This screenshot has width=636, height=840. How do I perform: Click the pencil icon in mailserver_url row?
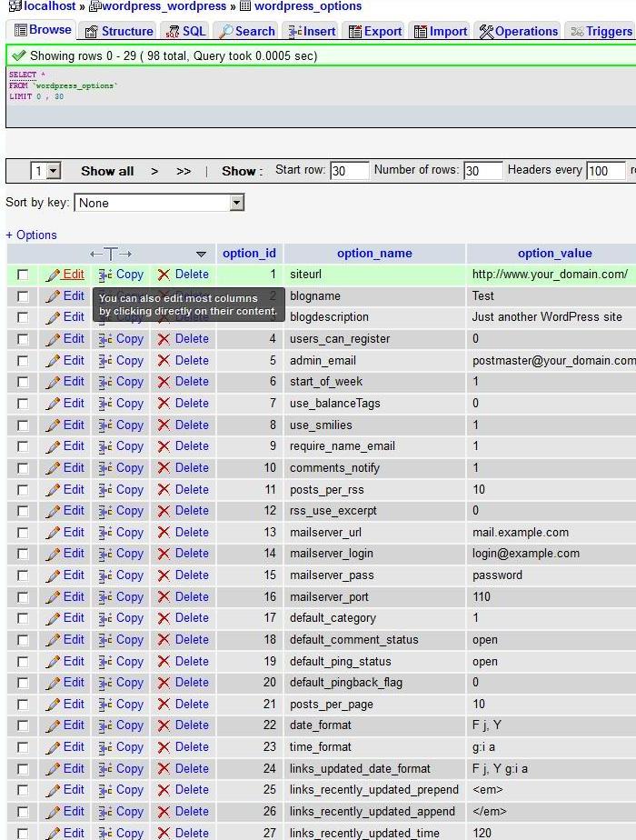[53, 533]
